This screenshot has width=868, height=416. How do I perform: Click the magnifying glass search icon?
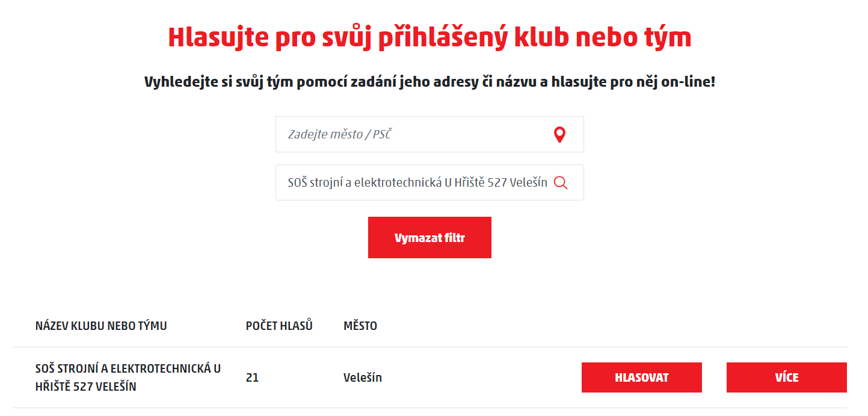point(561,182)
